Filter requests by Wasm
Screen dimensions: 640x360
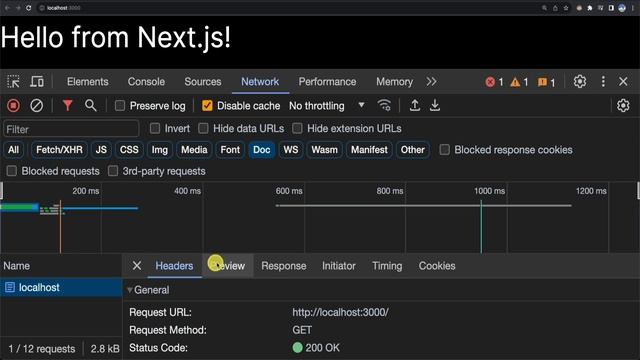[324, 150]
